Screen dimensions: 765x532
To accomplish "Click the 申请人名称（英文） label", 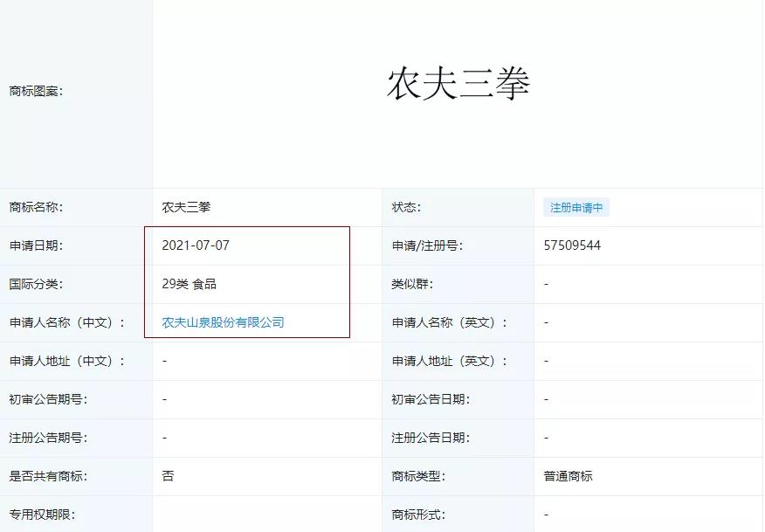I will [x=450, y=322].
